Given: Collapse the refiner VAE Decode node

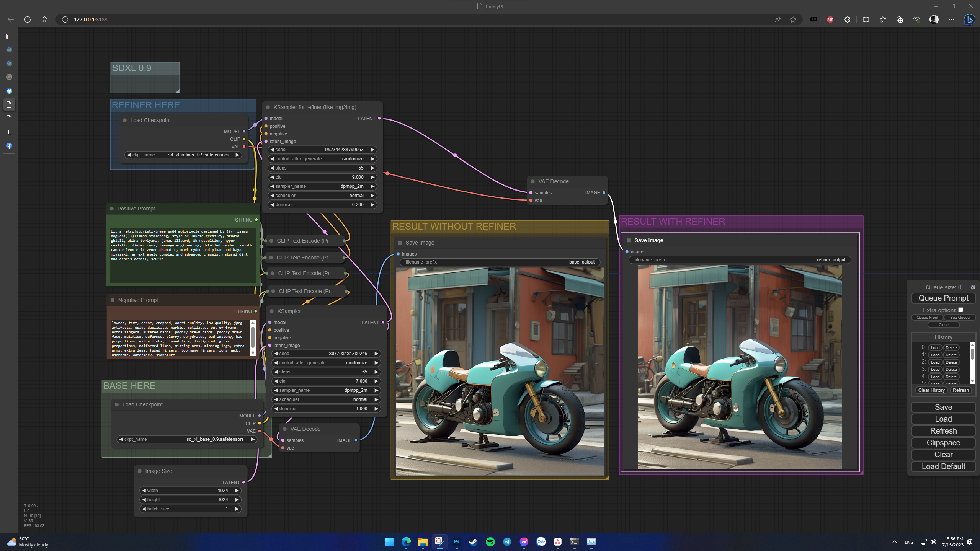Looking at the screenshot, I should [x=533, y=181].
